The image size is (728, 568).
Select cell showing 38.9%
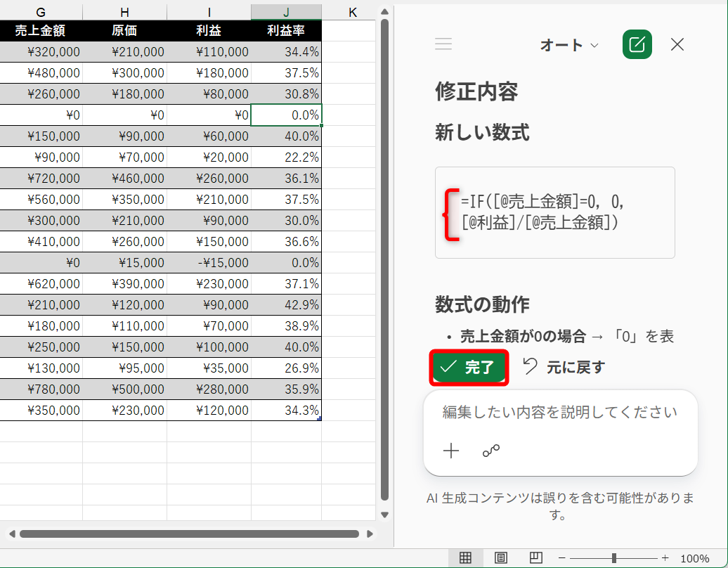[x=286, y=325]
